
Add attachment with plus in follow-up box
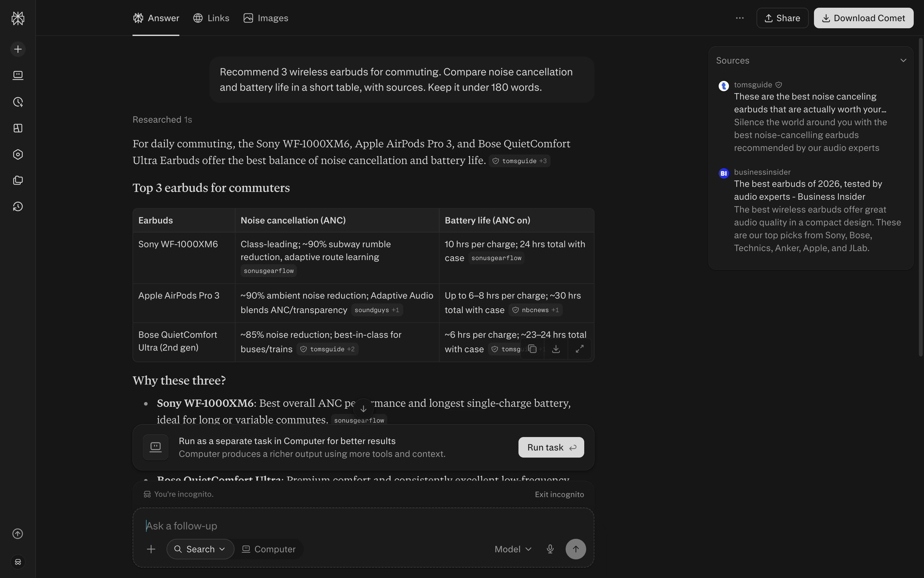click(x=151, y=549)
